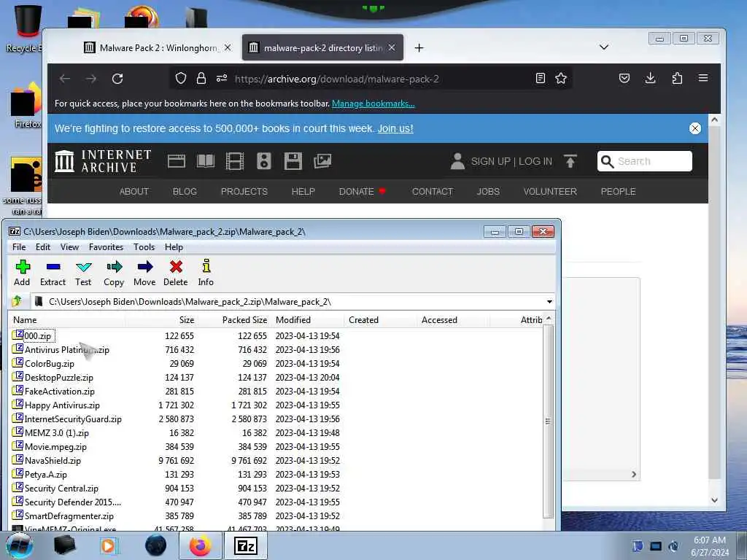Screen dimensions: 747x560
Task: Open a new Firefox tab
Action: [x=419, y=47]
